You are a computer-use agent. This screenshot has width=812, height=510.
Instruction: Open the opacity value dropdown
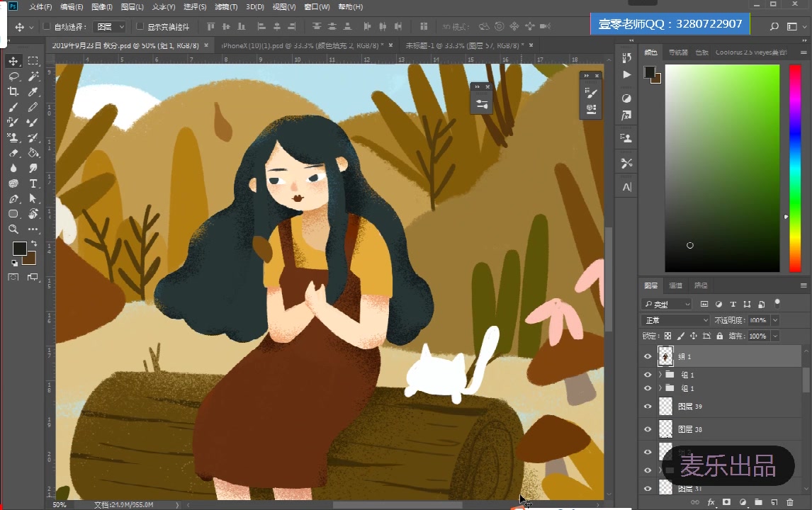[x=775, y=320]
